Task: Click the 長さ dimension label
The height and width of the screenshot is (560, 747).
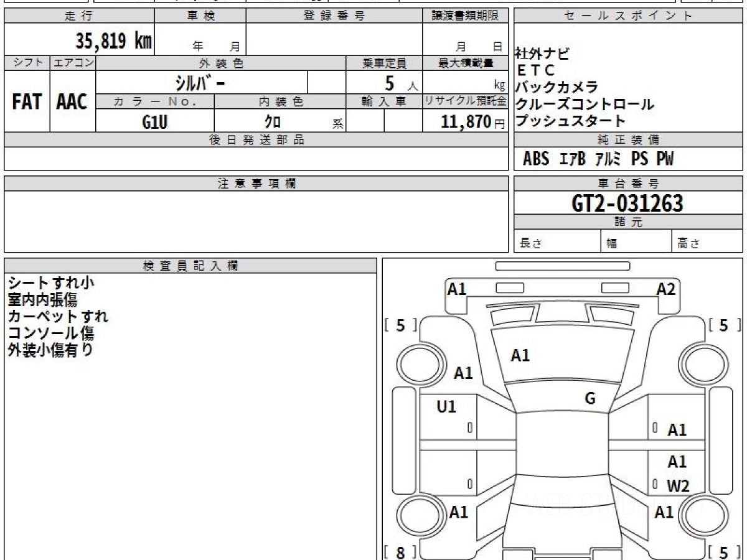Action: click(530, 244)
